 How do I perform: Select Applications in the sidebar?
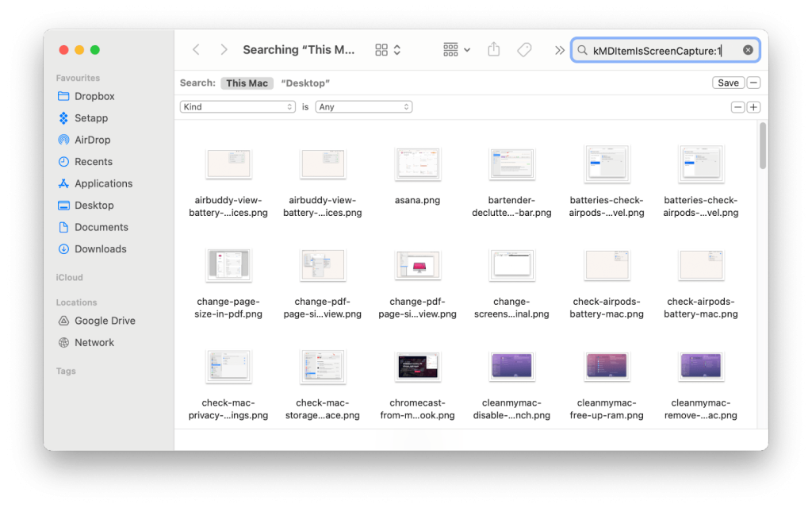[x=103, y=183]
